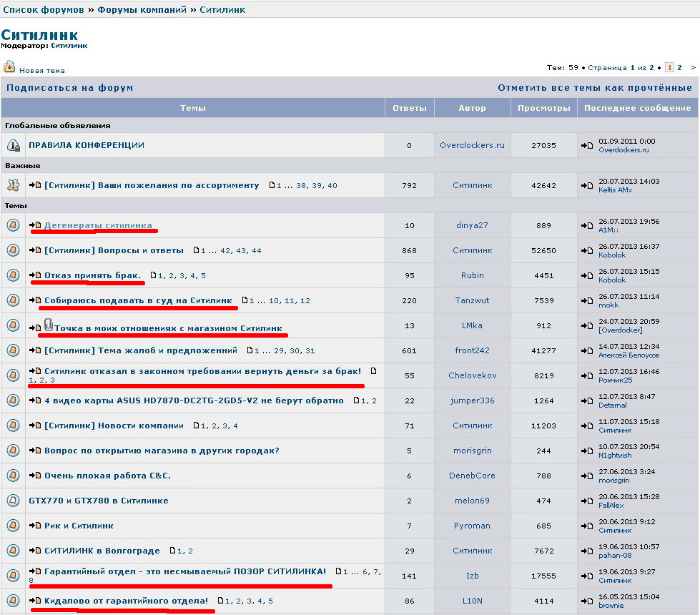Click the sticky topic icon in the Важные row
The width and height of the screenshot is (700, 615).
pyautogui.click(x=14, y=185)
